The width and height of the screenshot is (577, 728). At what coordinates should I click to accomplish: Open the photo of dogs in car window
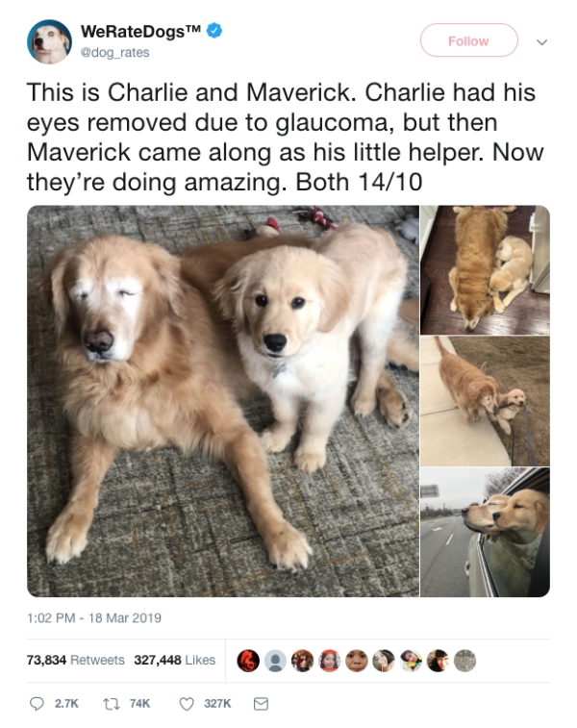click(485, 532)
